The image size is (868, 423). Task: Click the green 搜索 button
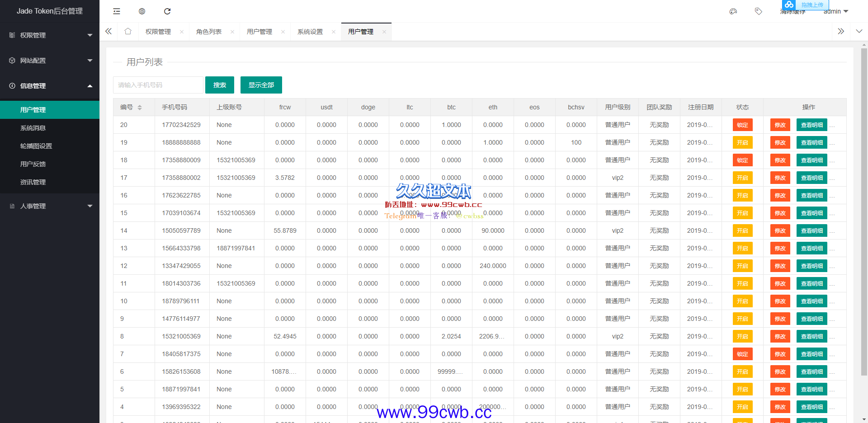[x=220, y=85]
